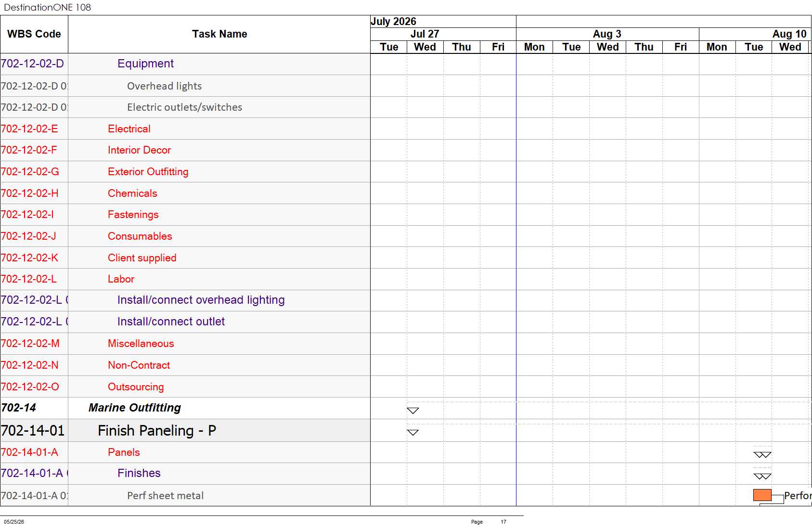Select the Marine Outfitting summary task
The width and height of the screenshot is (812, 528).
135,408
